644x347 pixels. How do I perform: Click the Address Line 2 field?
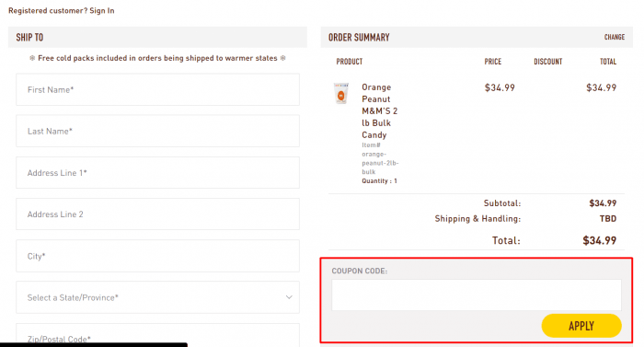(157, 214)
